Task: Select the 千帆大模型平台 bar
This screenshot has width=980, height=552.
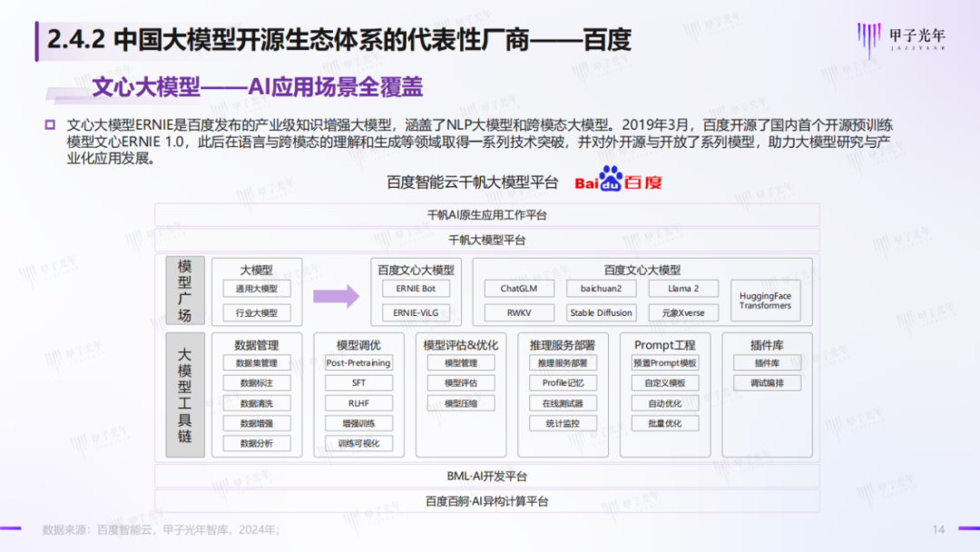Action: 487,240
